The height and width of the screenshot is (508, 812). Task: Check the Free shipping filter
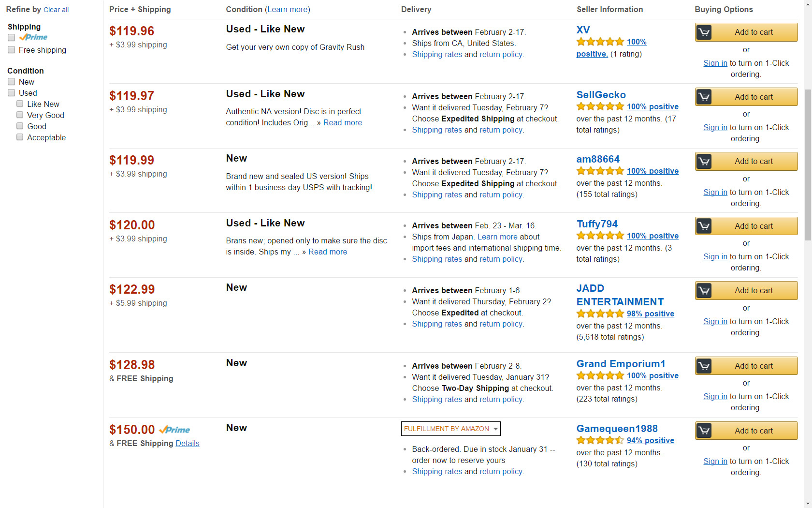[x=11, y=50]
